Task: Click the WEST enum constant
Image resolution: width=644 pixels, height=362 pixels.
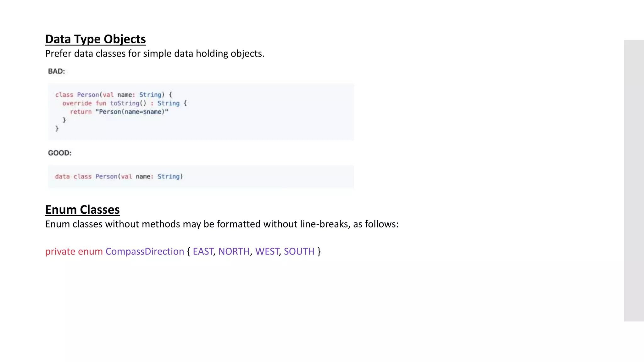Action: [x=267, y=251]
